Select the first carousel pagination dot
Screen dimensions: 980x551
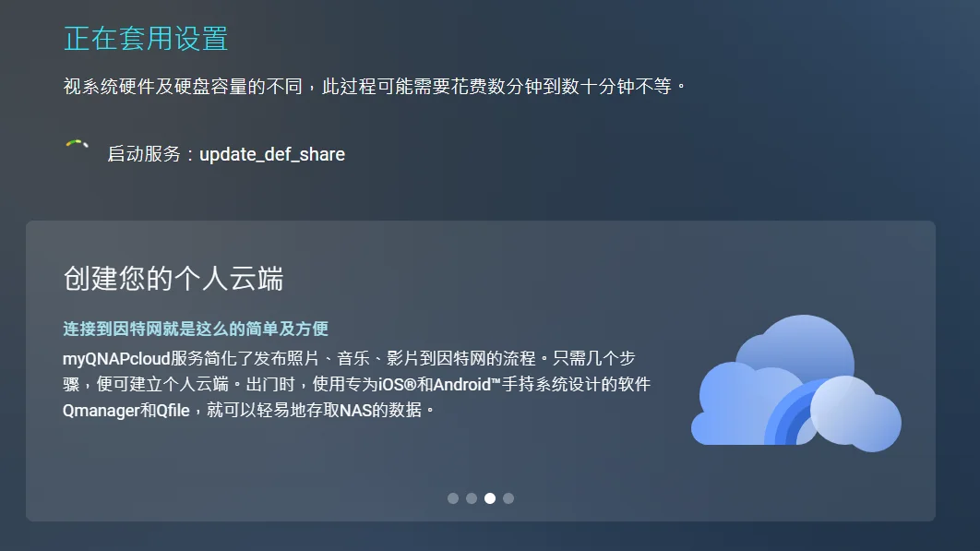tap(453, 498)
